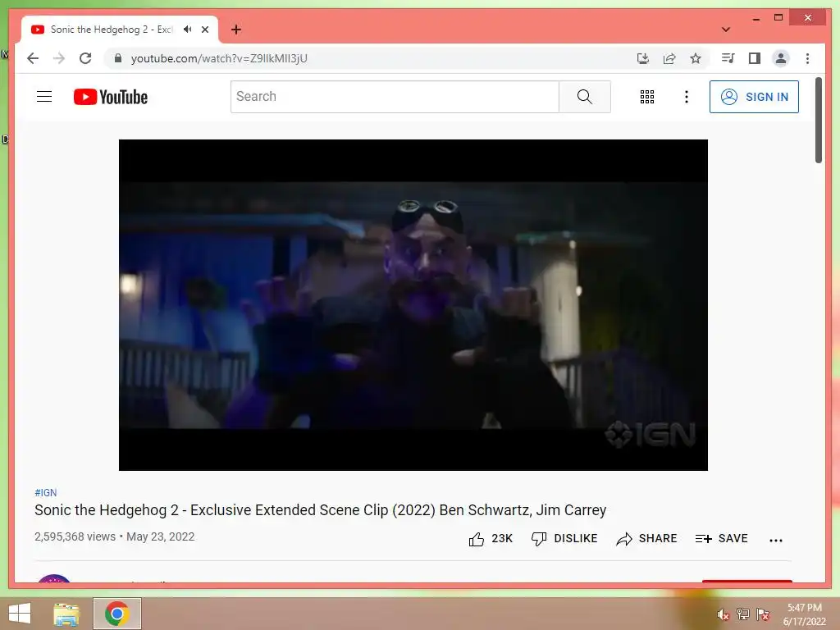Like the video with thumbs up
This screenshot has width=840, height=630.
(x=491, y=538)
